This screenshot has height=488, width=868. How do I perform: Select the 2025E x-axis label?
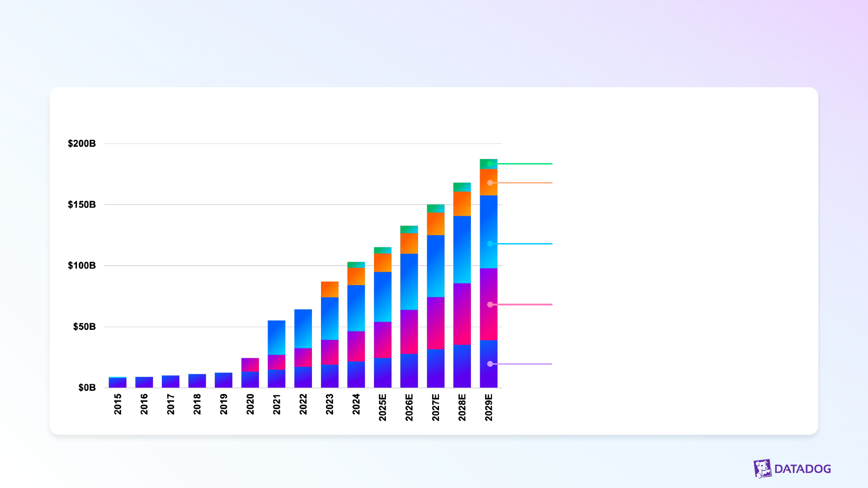pos(382,407)
